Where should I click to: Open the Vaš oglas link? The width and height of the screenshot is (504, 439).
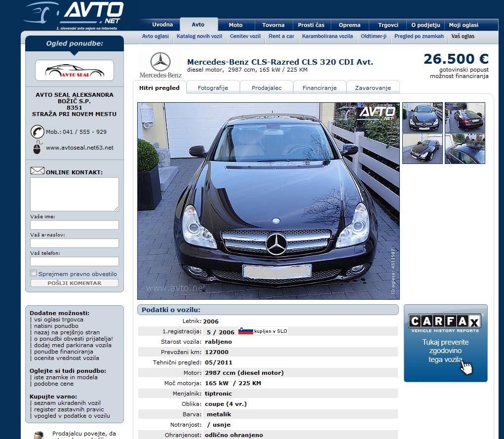(463, 37)
